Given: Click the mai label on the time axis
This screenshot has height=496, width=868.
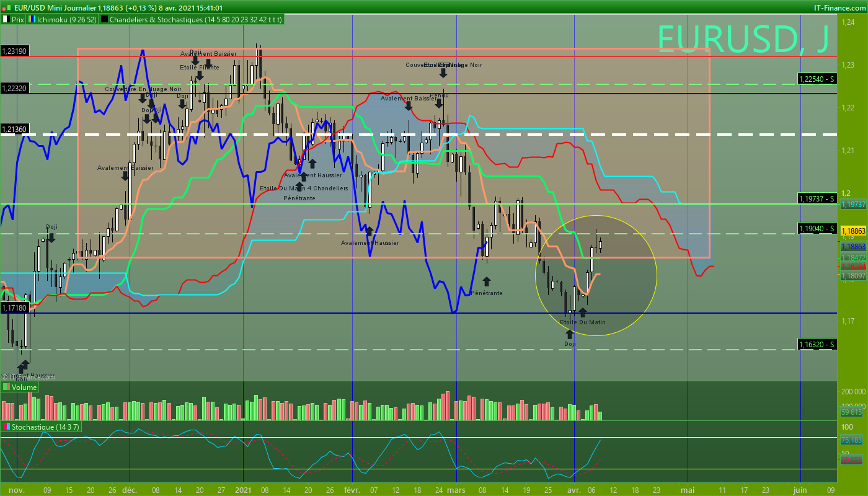Looking at the screenshot, I should click(688, 490).
